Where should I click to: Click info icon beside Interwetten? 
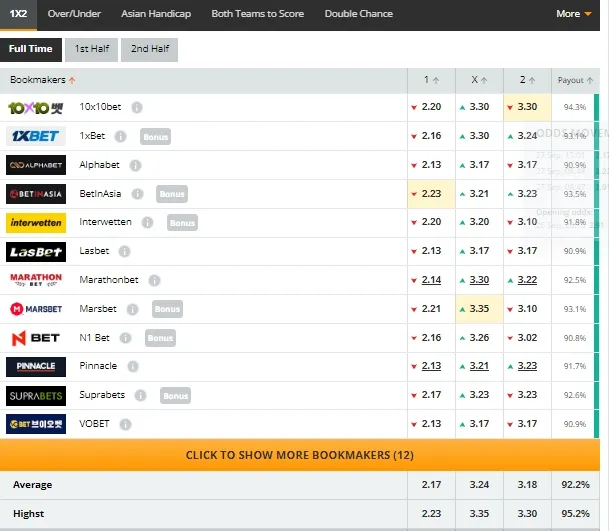tap(147, 223)
